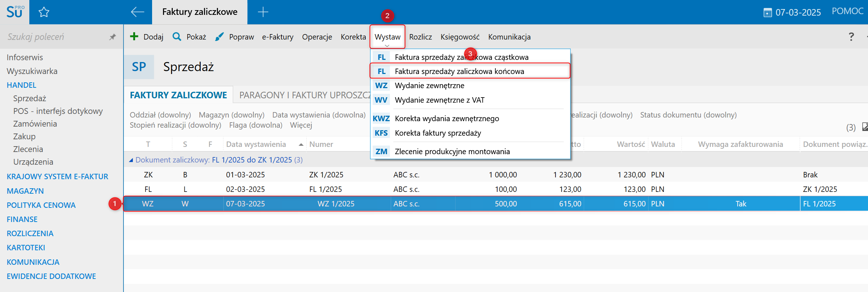Click the question mark help icon
Screen dimensions: 868x292
(851, 37)
